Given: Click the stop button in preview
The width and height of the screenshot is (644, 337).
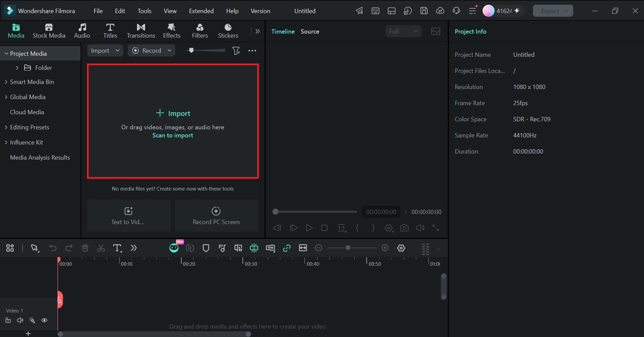Looking at the screenshot, I should pos(324,228).
